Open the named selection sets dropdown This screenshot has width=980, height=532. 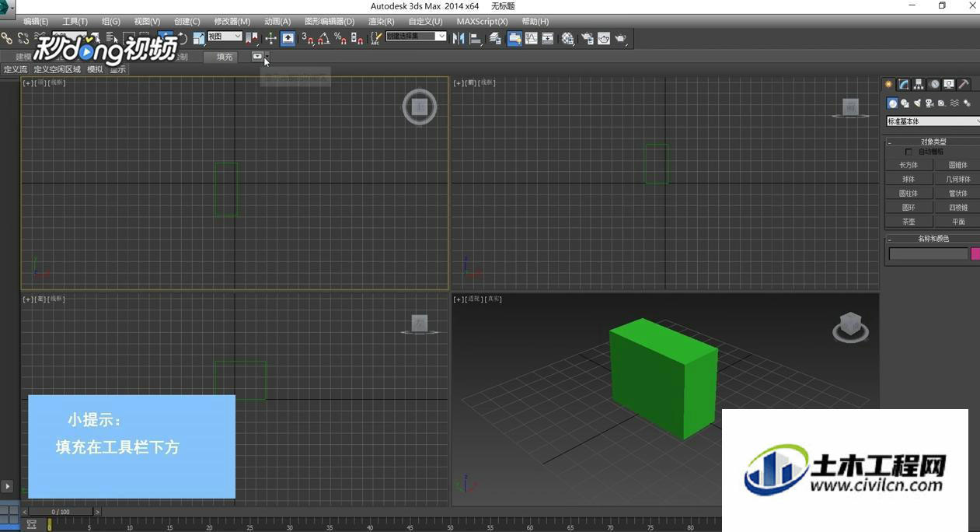click(x=417, y=37)
